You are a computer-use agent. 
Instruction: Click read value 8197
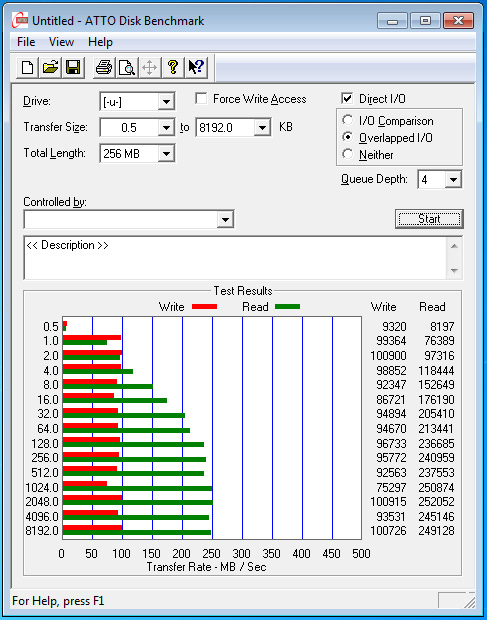(x=442, y=327)
